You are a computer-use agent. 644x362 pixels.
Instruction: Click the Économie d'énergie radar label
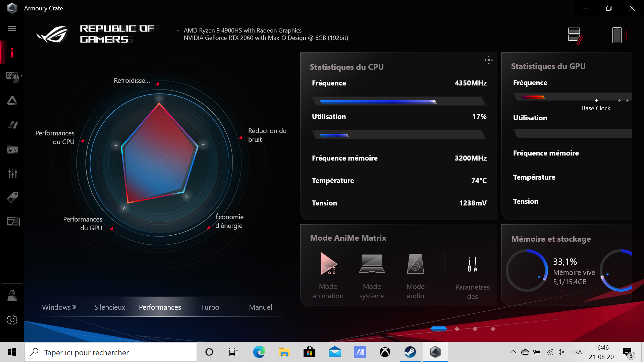[x=229, y=221]
